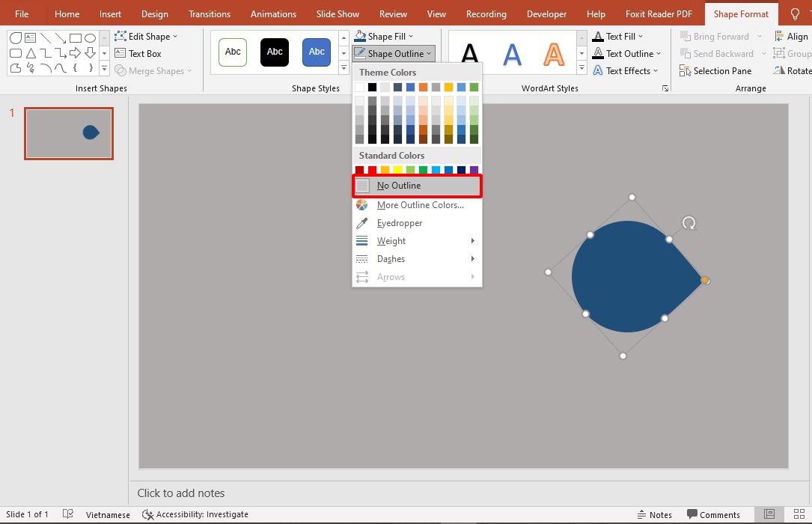Click the Rotate tool in Arrange group

796,70
